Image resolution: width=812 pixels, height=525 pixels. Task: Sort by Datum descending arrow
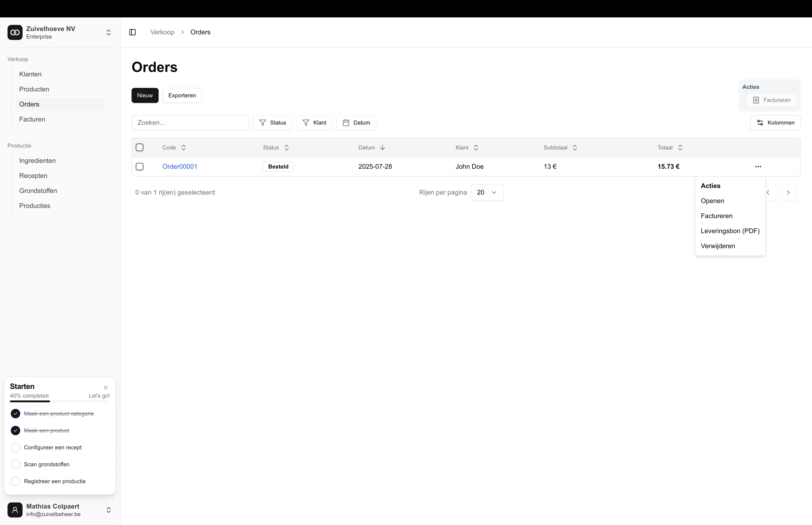[x=382, y=148]
